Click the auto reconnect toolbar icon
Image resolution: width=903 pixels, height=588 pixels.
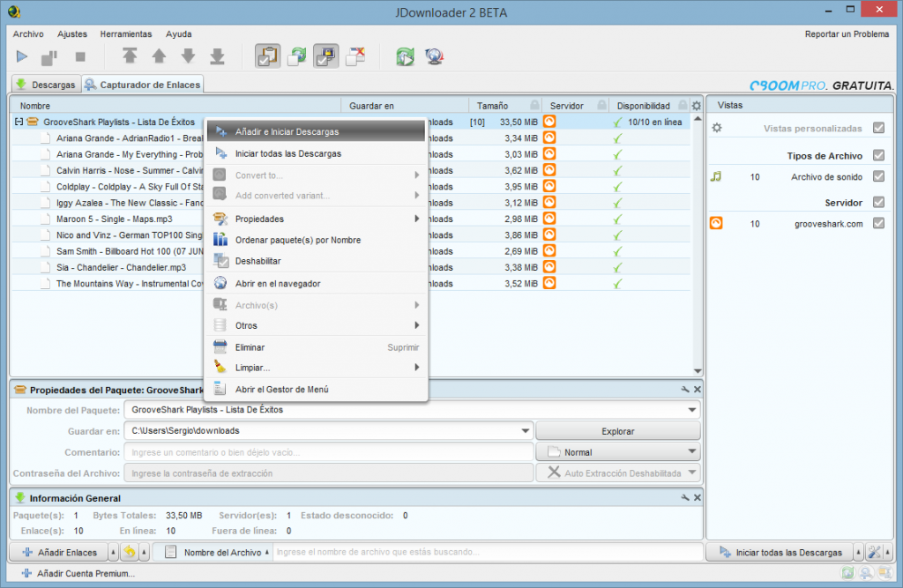coord(297,56)
